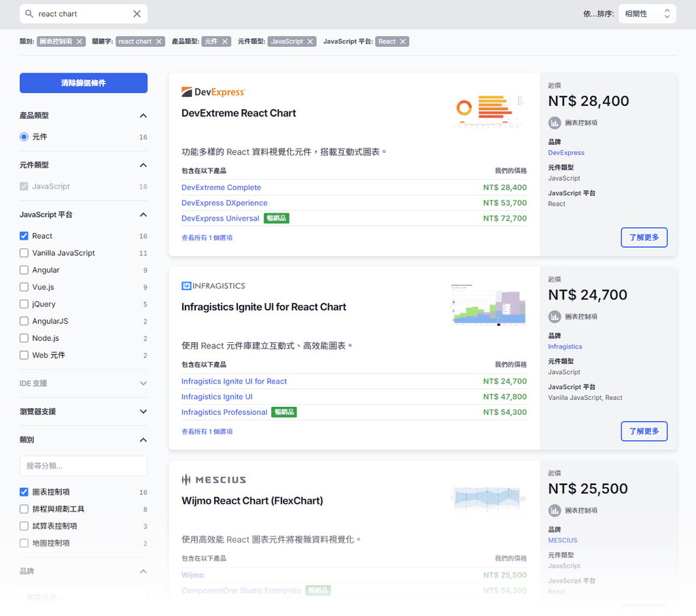Open the MESCIUS brand link

[x=562, y=540]
